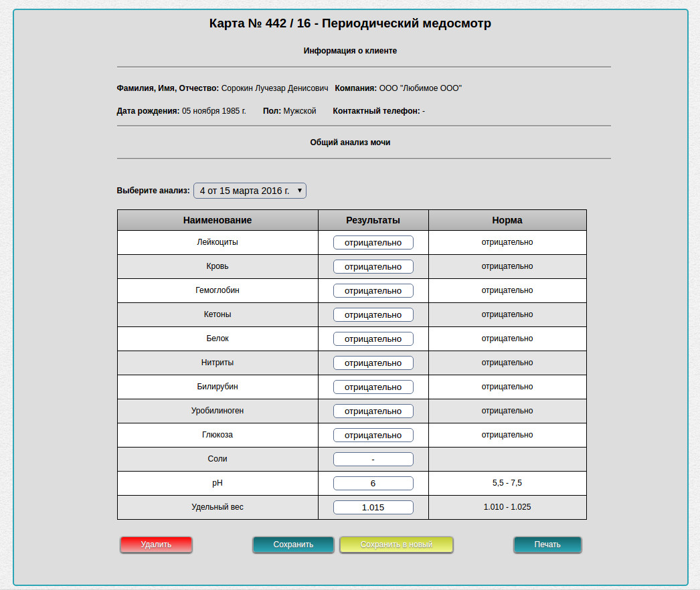Click the red Удалить button
The width and height of the screenshot is (700, 590).
coord(156,545)
